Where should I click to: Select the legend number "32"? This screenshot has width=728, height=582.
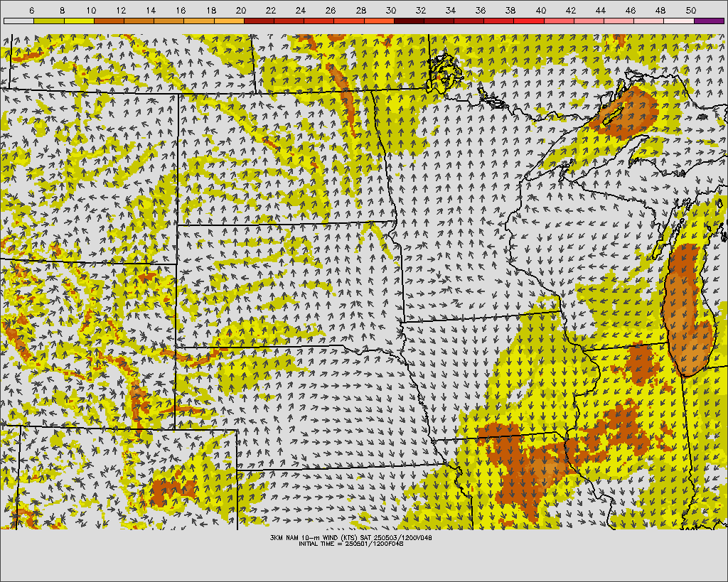pyautogui.click(x=421, y=10)
